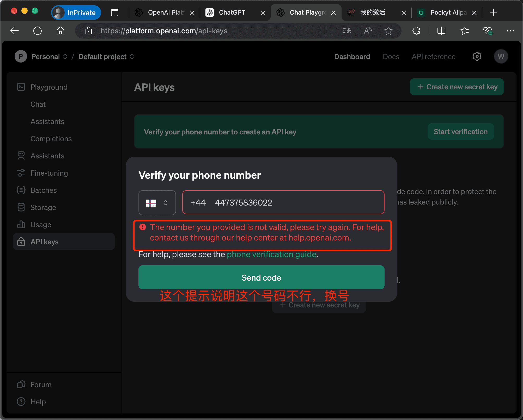This screenshot has width=523, height=420.
Task: Open the translate page icon
Action: coord(347,31)
